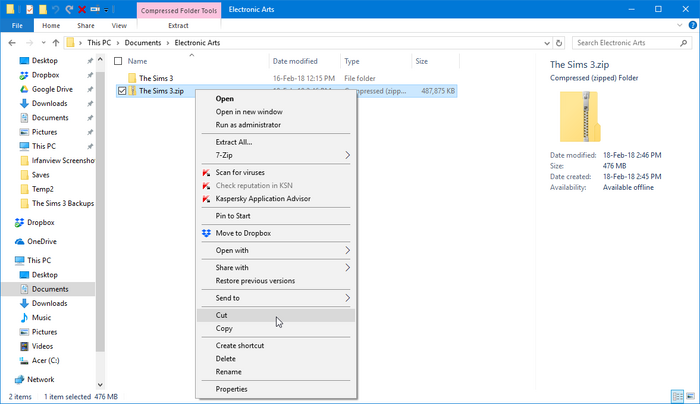Choose Delete in the context menu

point(276,358)
